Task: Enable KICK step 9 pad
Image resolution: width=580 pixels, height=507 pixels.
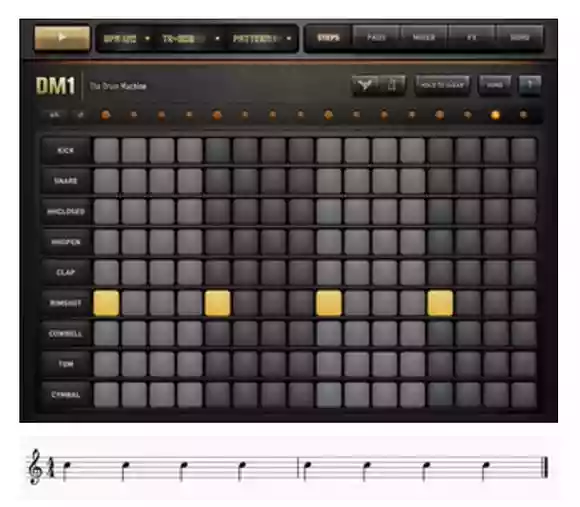Action: point(329,151)
